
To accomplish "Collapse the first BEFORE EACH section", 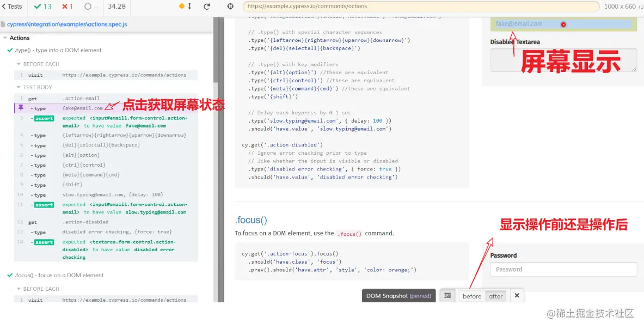I will (38, 64).
